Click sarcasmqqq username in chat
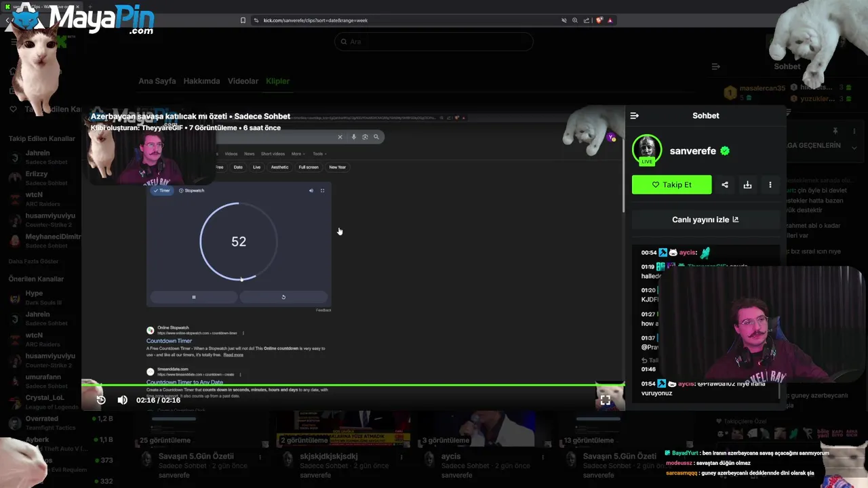 [x=682, y=473]
